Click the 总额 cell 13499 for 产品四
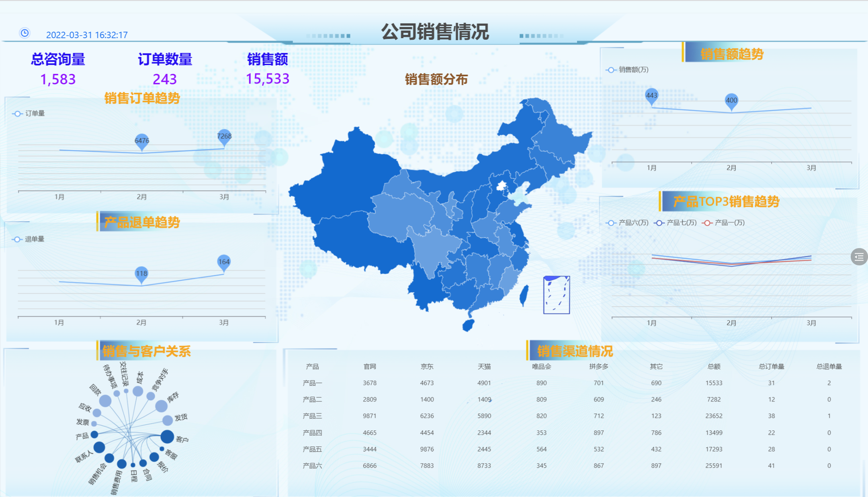The height and width of the screenshot is (497, 868). [x=714, y=433]
